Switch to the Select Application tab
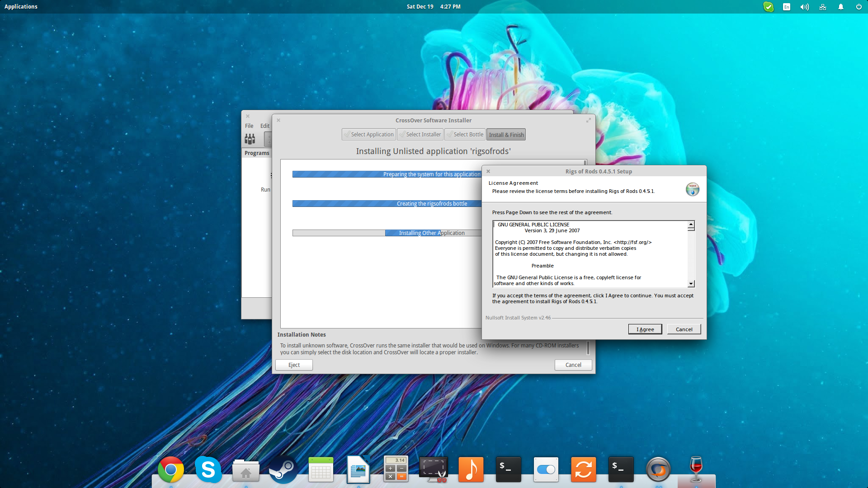Image resolution: width=868 pixels, height=488 pixels. click(369, 135)
